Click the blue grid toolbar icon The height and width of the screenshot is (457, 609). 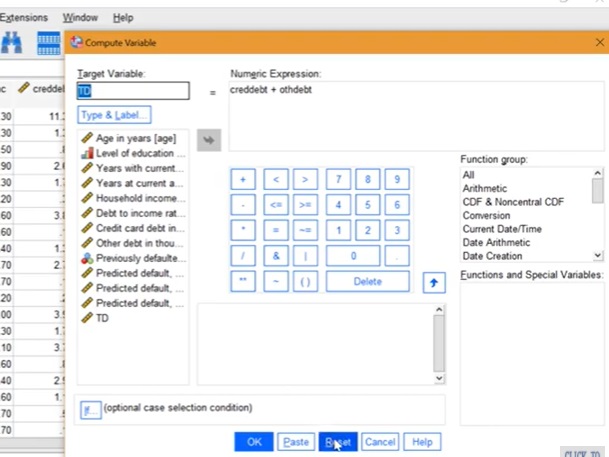coord(49,43)
